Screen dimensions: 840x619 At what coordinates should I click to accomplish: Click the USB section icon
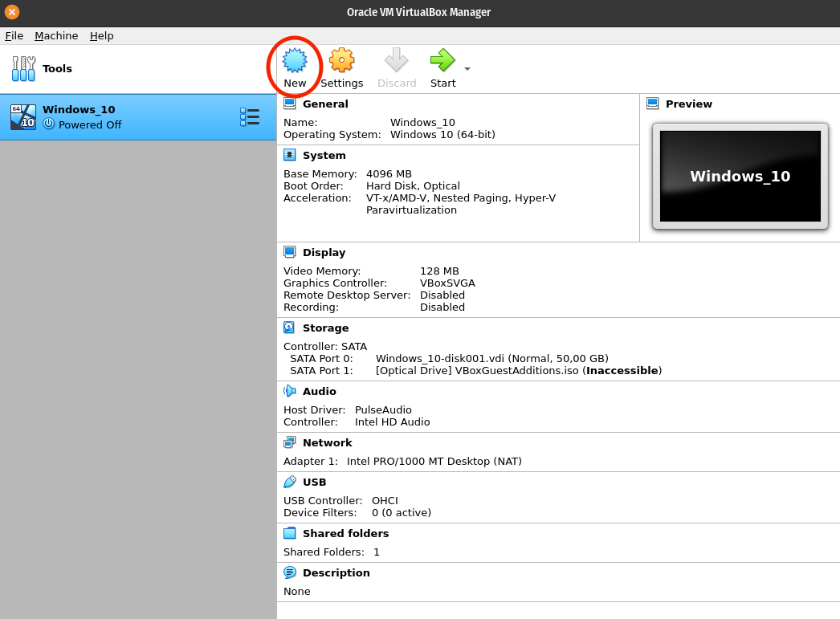click(x=289, y=482)
